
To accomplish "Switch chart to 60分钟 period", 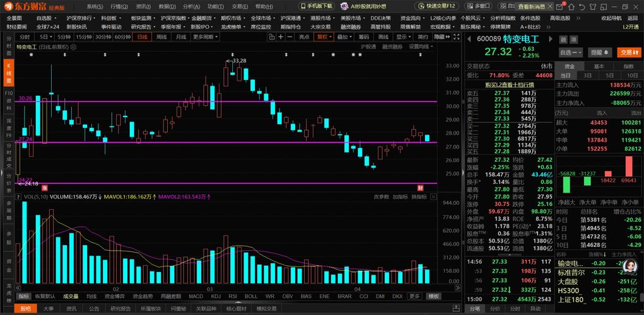I will pos(122,37).
